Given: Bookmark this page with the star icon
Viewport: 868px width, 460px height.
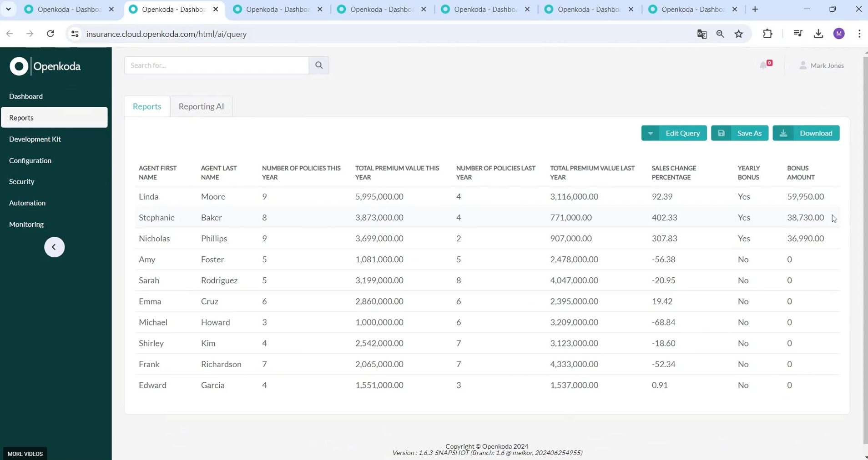Looking at the screenshot, I should coord(739,34).
